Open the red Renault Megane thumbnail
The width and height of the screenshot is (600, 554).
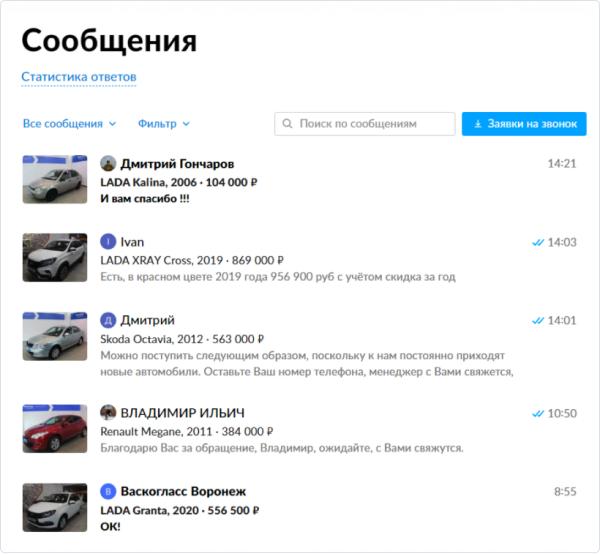tap(55, 429)
